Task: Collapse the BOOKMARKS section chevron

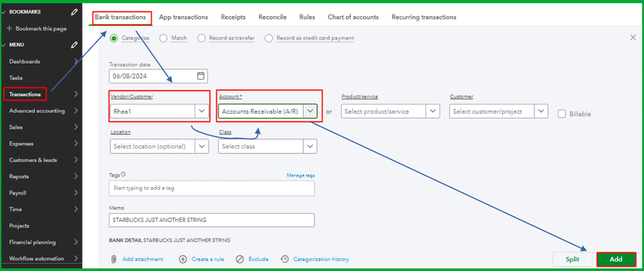Action: tap(3, 12)
